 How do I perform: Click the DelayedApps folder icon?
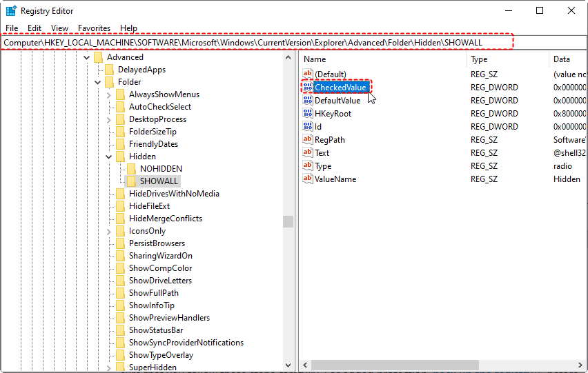coord(110,70)
